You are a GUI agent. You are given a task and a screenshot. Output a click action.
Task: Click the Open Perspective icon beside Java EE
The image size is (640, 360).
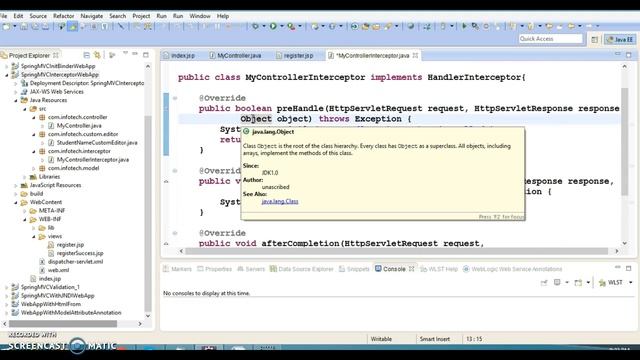coord(595,39)
